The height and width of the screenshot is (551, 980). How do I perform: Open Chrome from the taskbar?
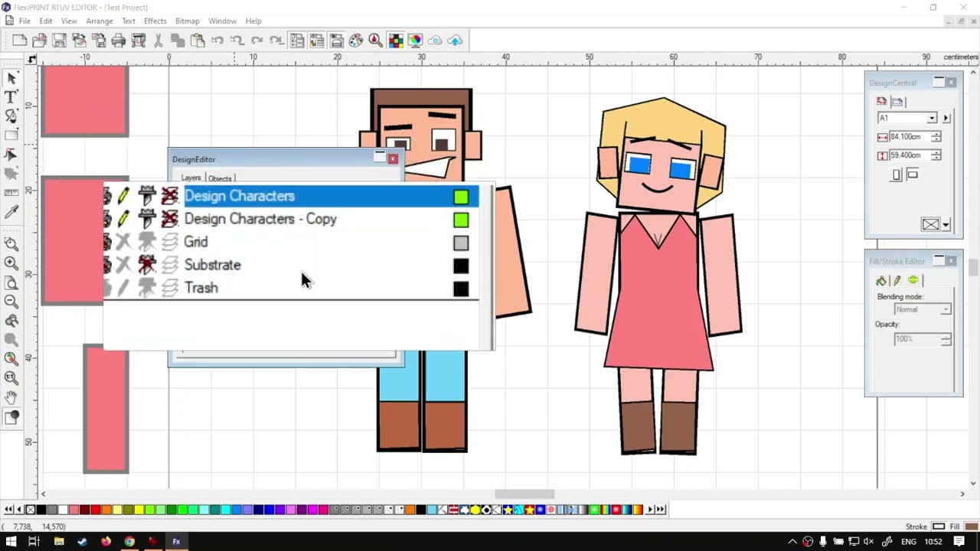click(x=129, y=542)
